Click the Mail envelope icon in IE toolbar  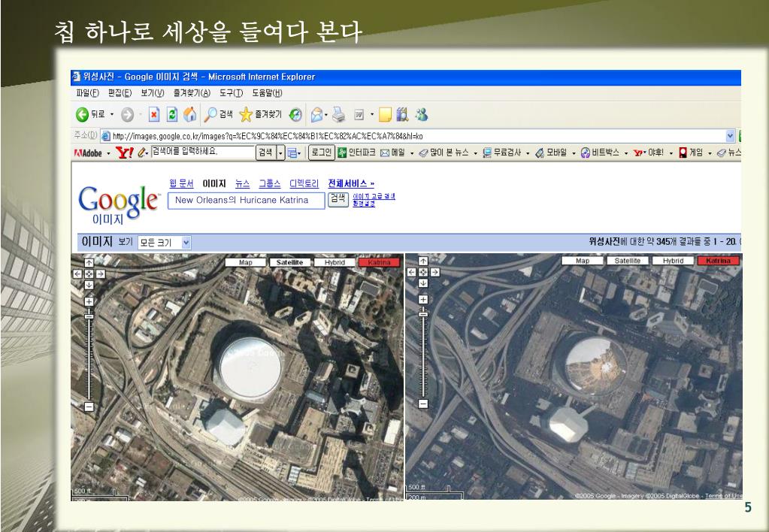[316, 115]
